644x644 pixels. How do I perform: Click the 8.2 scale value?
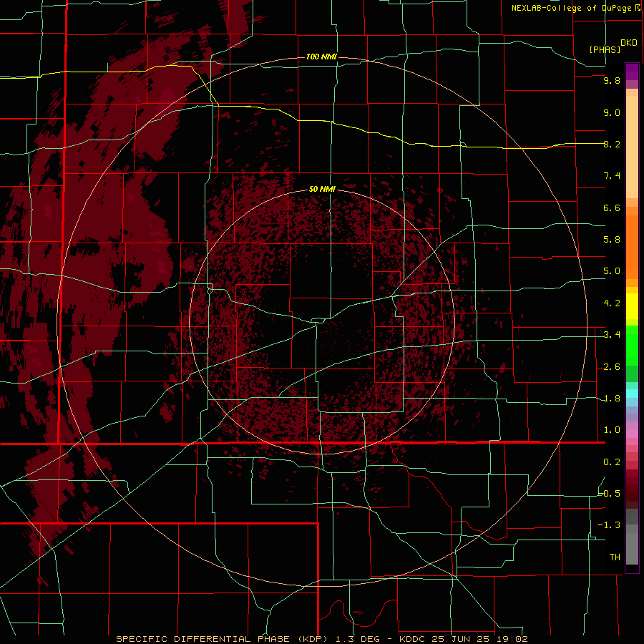point(612,144)
